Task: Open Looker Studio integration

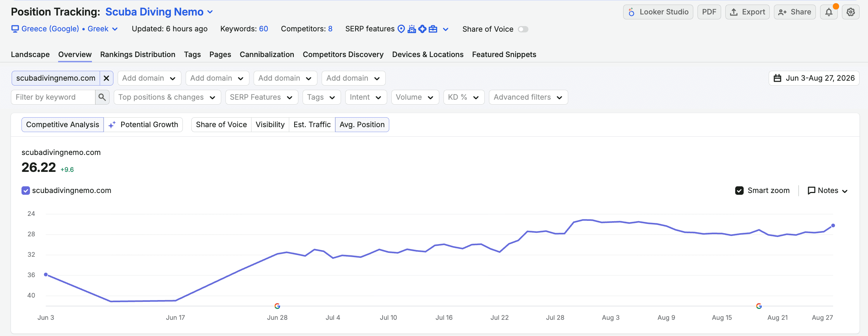Action: pyautogui.click(x=658, y=12)
